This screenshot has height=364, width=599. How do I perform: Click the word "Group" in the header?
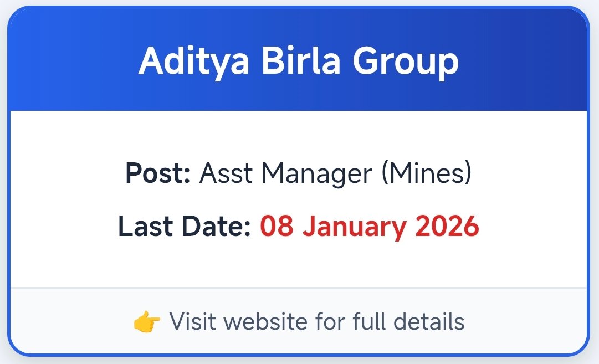tap(406, 60)
